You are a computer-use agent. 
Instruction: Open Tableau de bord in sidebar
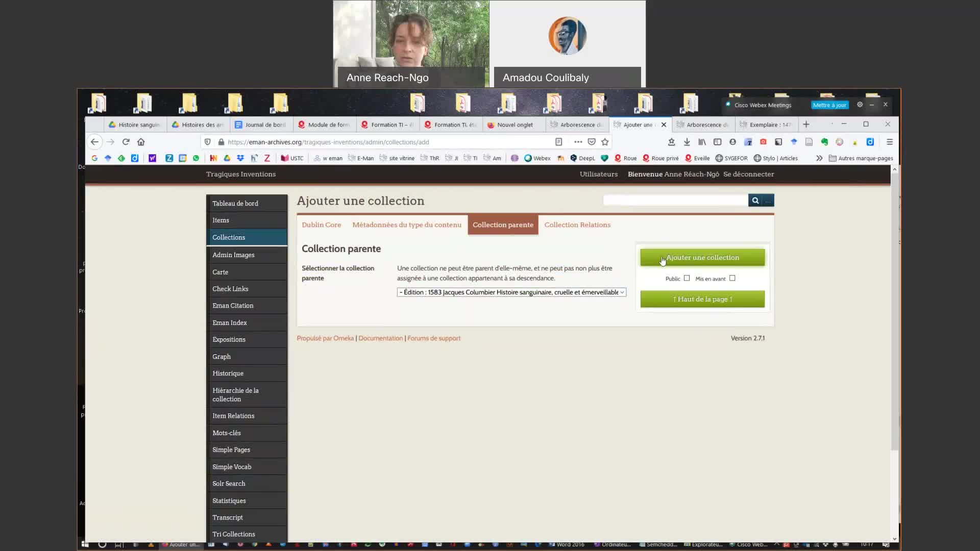[x=247, y=204]
